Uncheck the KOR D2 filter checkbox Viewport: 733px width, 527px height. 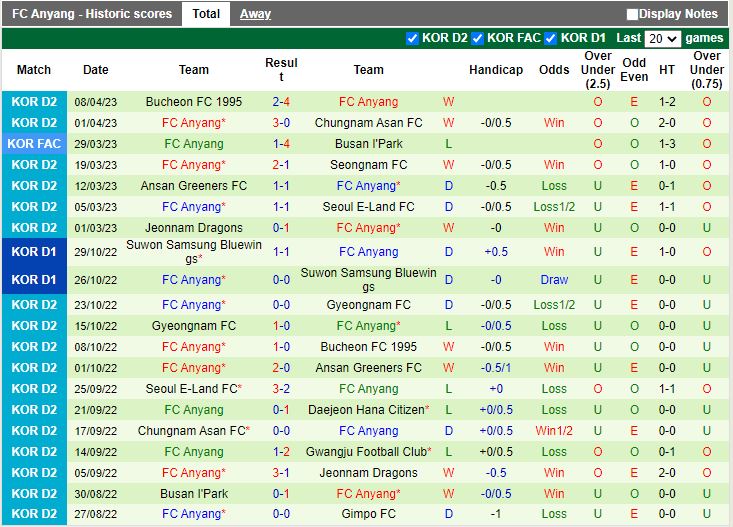click(x=412, y=38)
